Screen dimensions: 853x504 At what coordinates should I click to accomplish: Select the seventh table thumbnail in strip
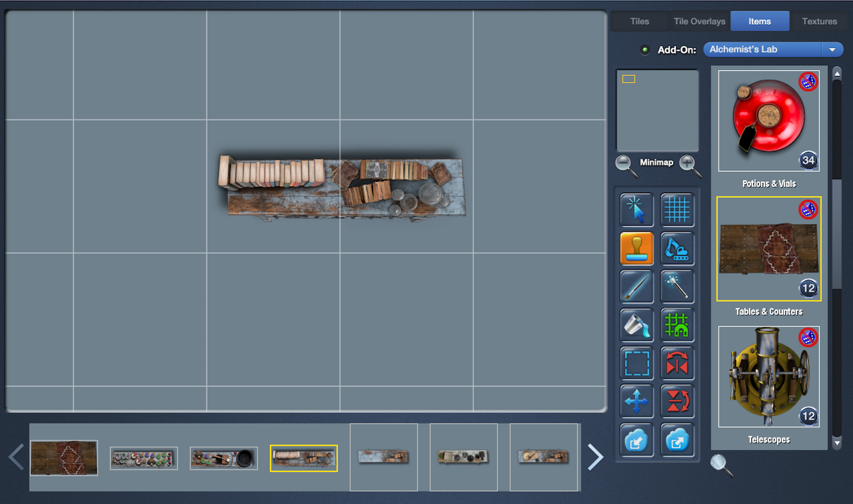click(544, 457)
